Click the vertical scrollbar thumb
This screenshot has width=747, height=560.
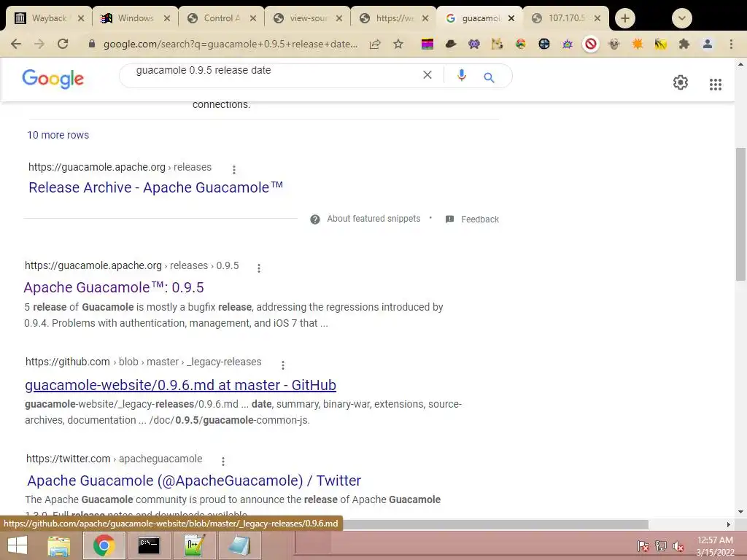click(740, 214)
